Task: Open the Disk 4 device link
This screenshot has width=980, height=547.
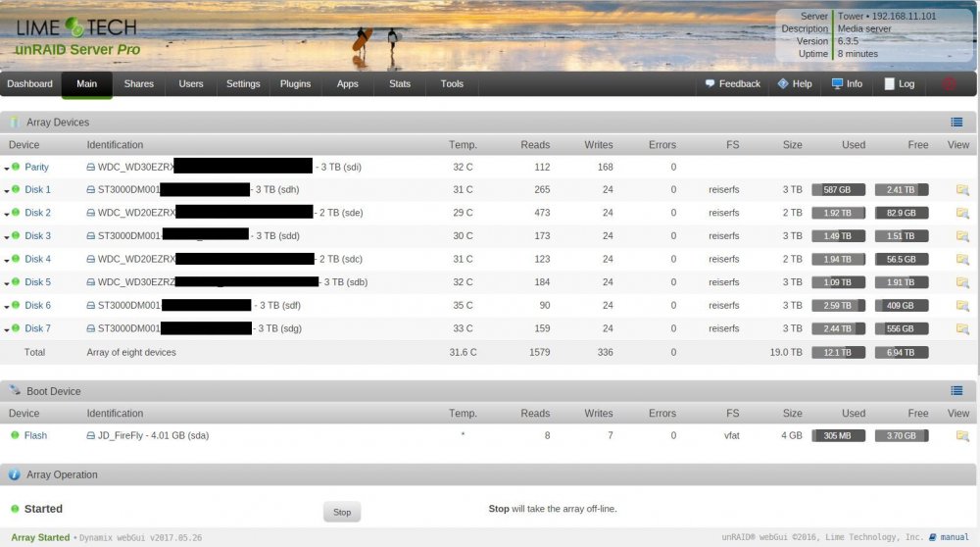Action: pyautogui.click(x=37, y=259)
